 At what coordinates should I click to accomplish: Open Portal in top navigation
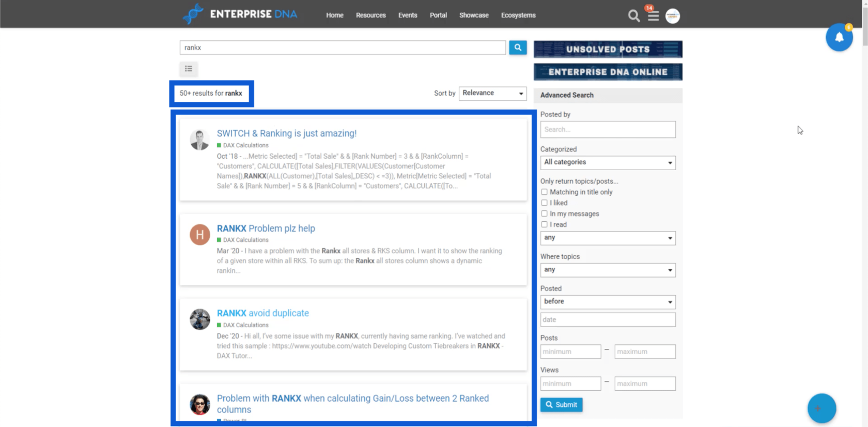point(438,15)
